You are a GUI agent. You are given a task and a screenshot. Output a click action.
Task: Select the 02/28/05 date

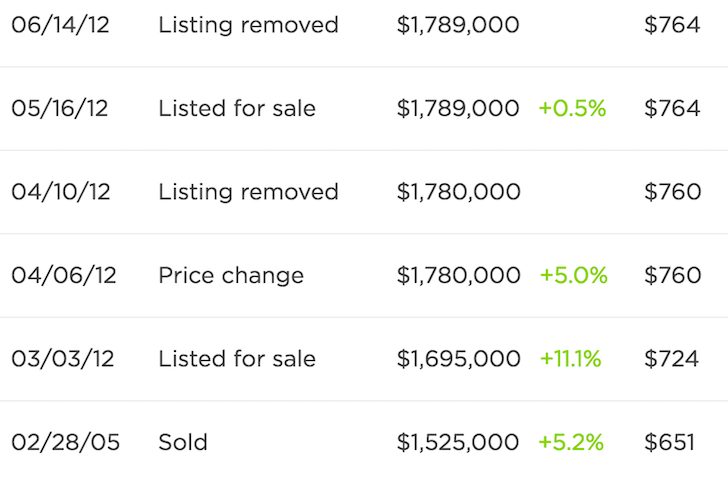coord(66,442)
